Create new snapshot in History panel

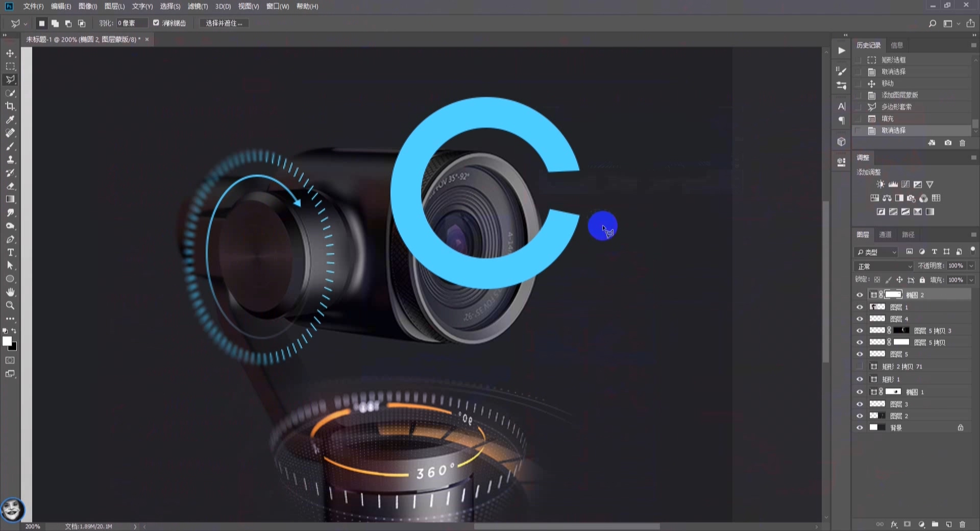click(948, 143)
